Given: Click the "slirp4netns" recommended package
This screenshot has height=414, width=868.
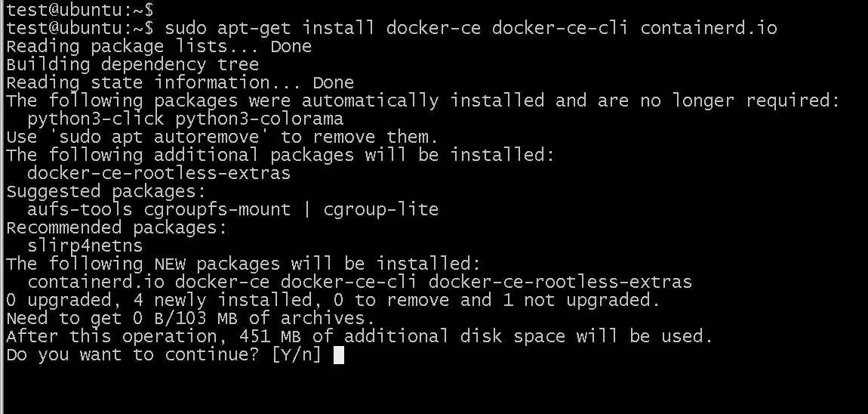Looking at the screenshot, I should coord(85,246).
